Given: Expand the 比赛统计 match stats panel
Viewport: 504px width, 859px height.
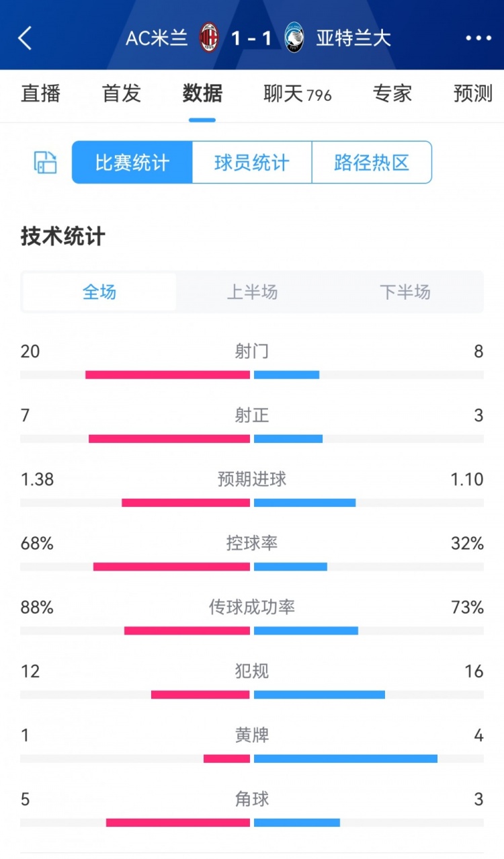Looking at the screenshot, I should coord(130,163).
